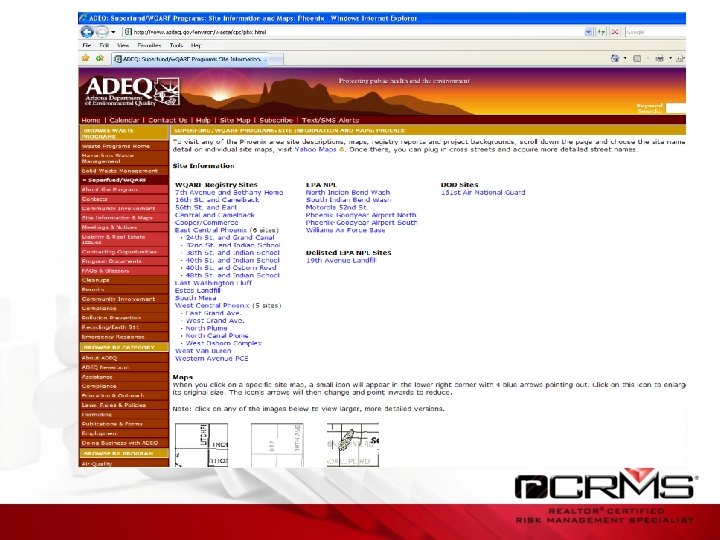This screenshot has height=540, width=720.
Task: Open the Cooper/Commerce site link
Action: pos(206,223)
